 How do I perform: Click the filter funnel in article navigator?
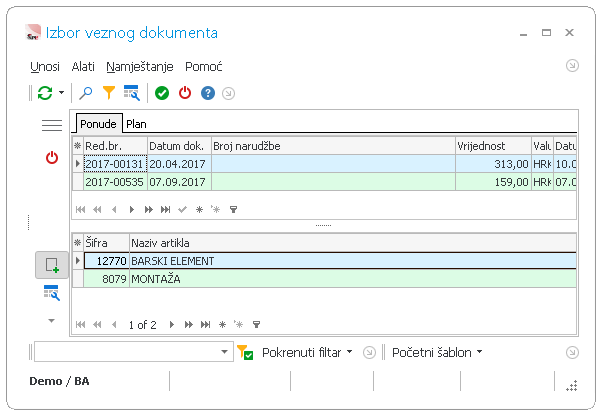click(256, 325)
